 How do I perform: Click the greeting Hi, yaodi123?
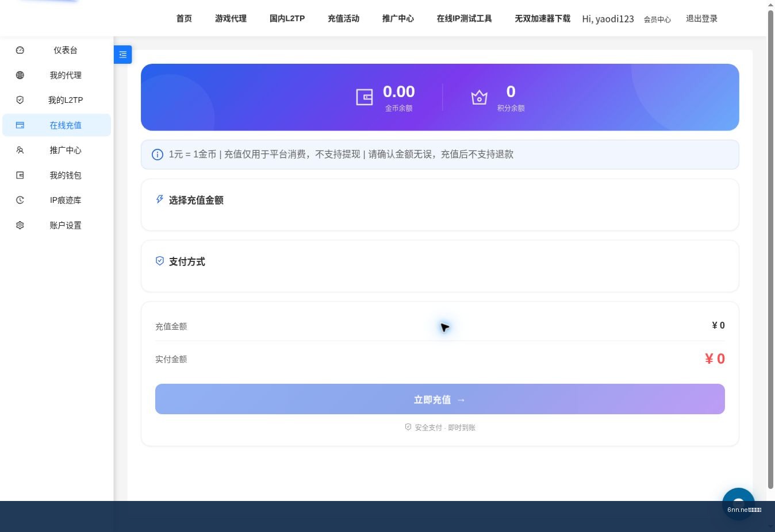(x=608, y=19)
